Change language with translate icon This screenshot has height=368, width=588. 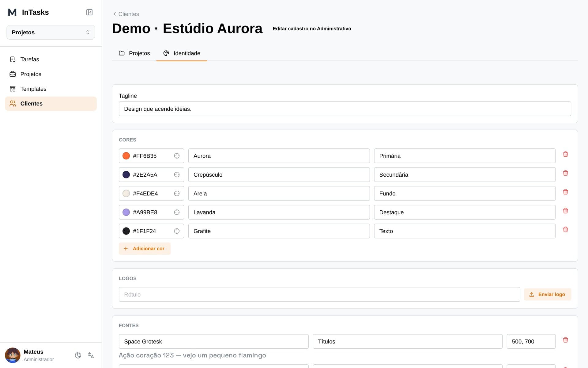pyautogui.click(x=91, y=355)
